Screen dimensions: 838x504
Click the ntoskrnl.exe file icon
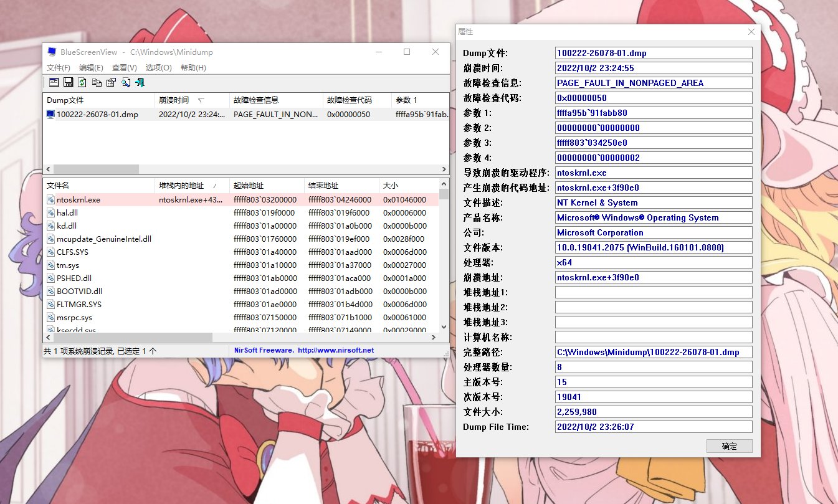50,200
